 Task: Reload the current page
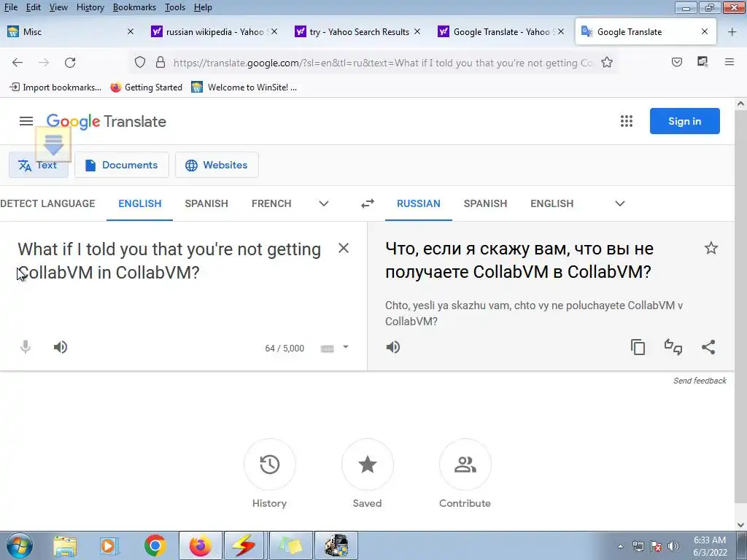[70, 63]
